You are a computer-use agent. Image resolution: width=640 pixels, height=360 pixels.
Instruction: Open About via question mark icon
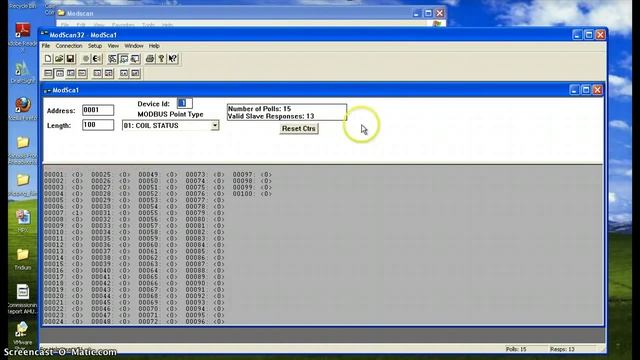(161, 59)
